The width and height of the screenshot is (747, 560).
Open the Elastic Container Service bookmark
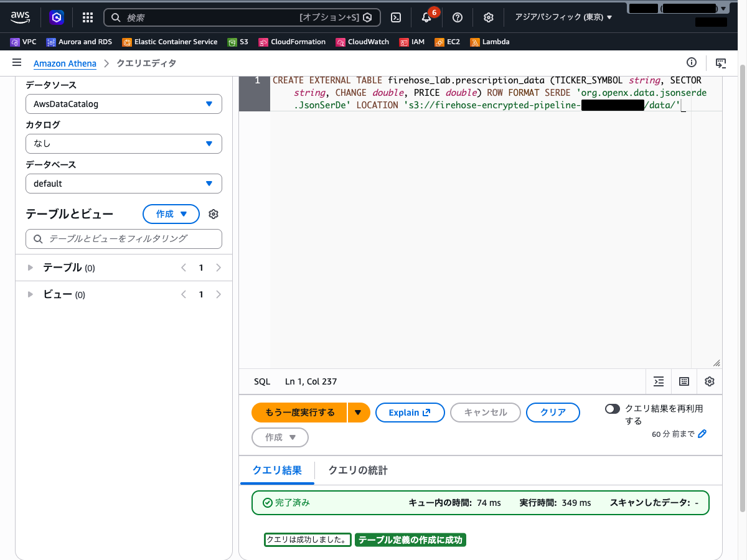pyautogui.click(x=170, y=42)
